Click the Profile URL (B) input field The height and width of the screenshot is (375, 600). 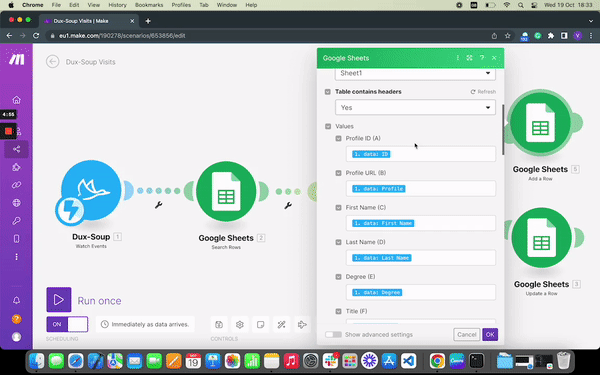[421, 189]
